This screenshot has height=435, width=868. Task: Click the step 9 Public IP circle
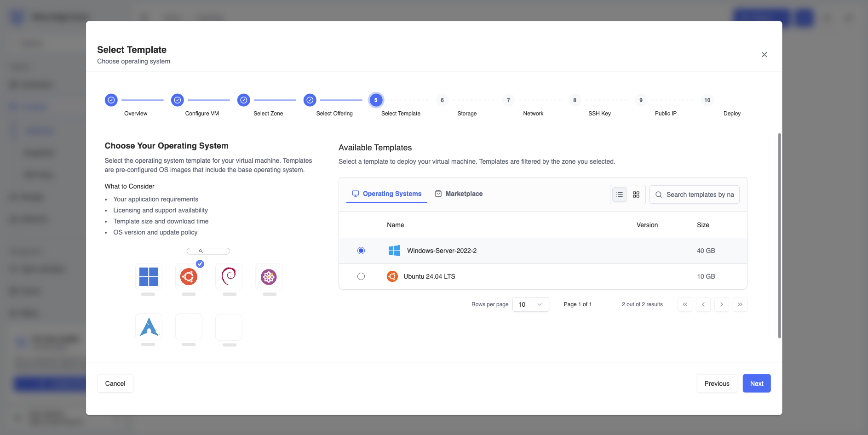[x=641, y=100]
